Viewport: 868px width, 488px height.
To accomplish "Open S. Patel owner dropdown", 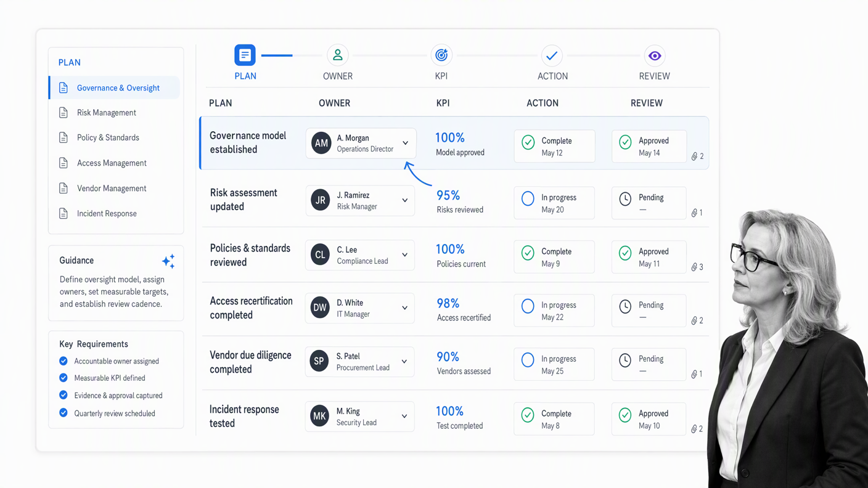I will point(404,362).
